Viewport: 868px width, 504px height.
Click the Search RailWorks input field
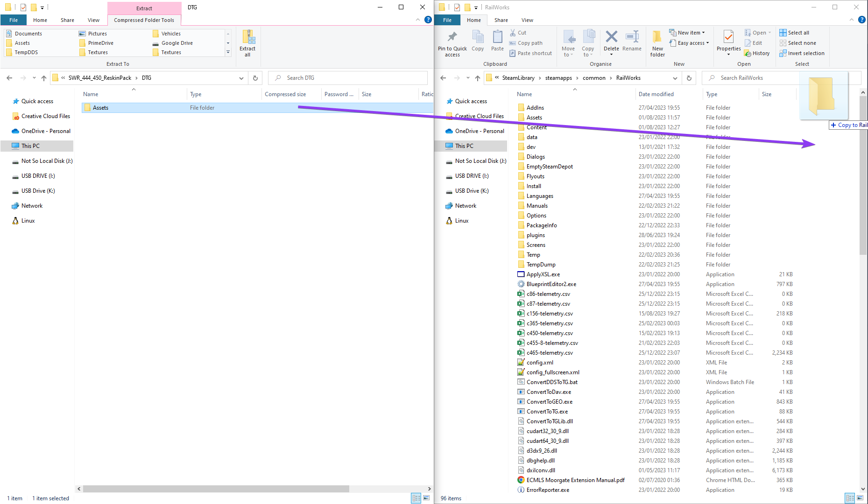pyautogui.click(x=756, y=78)
